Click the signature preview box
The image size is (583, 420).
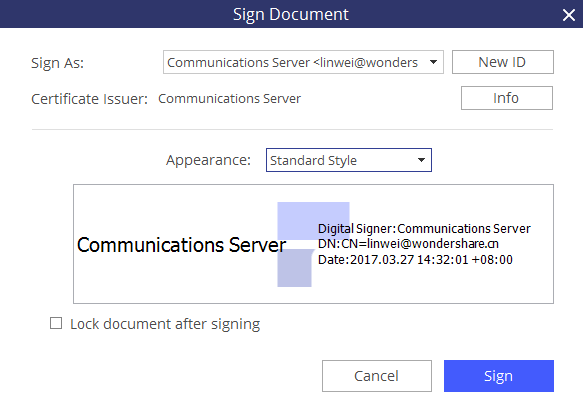click(313, 244)
